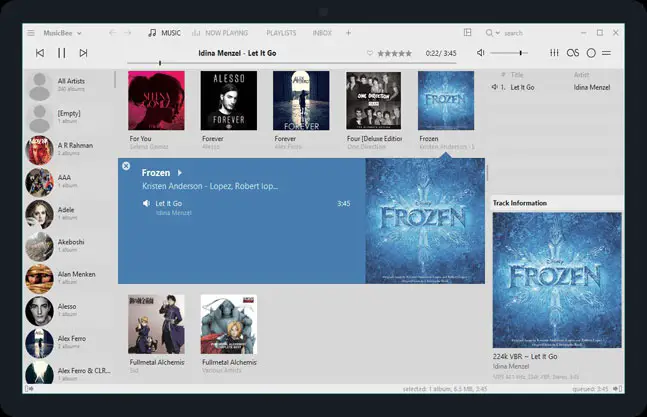647x417 pixels.
Task: Select Alesso in the artist list
Action: point(69,311)
